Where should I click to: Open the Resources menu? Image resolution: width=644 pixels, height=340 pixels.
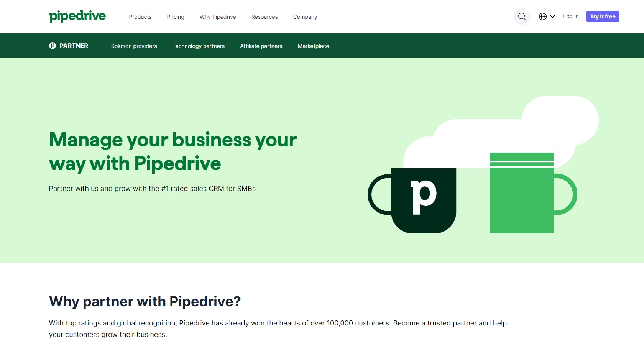[x=264, y=17]
